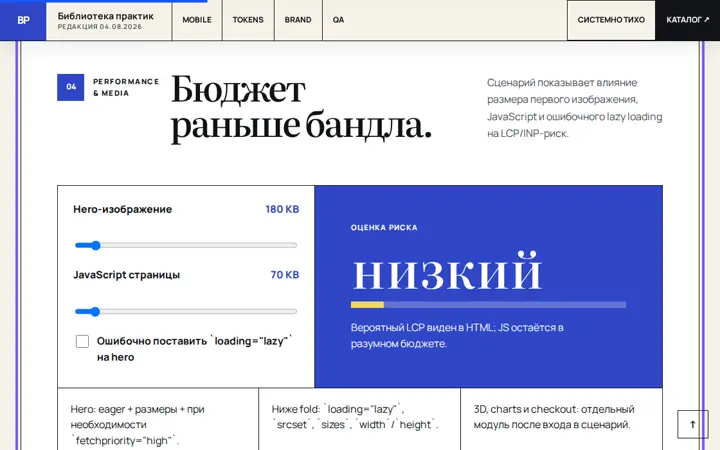Open the КАТАЛОГ link
720x450 pixels.
[687, 20]
